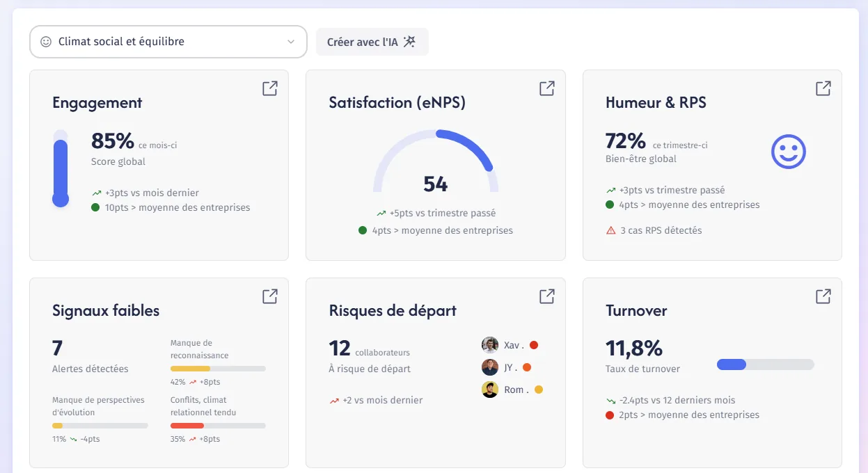Expand the Climat social et équilibre dropdown

168,42
